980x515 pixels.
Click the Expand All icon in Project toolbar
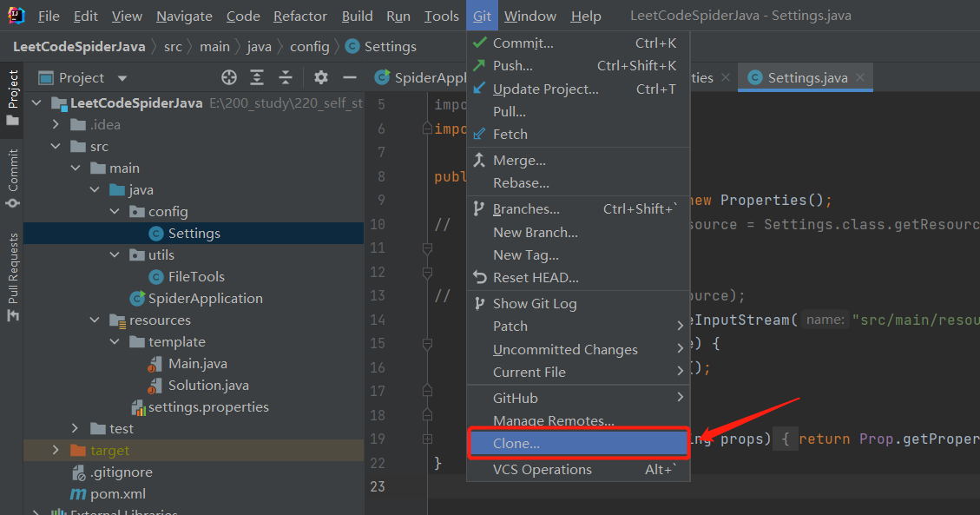click(257, 78)
